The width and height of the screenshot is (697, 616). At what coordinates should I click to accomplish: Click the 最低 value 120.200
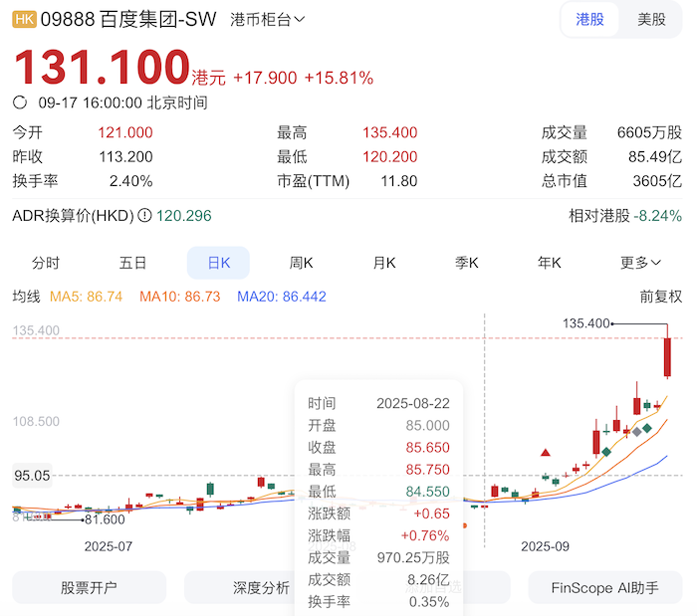[390, 156]
